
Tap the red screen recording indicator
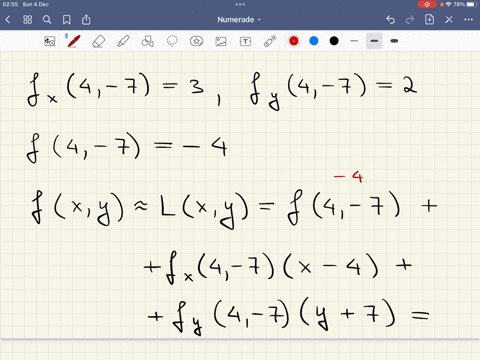pos(427,4)
